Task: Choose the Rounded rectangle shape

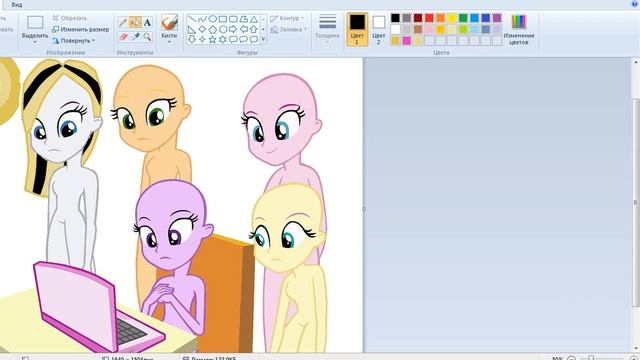Action: [233, 19]
